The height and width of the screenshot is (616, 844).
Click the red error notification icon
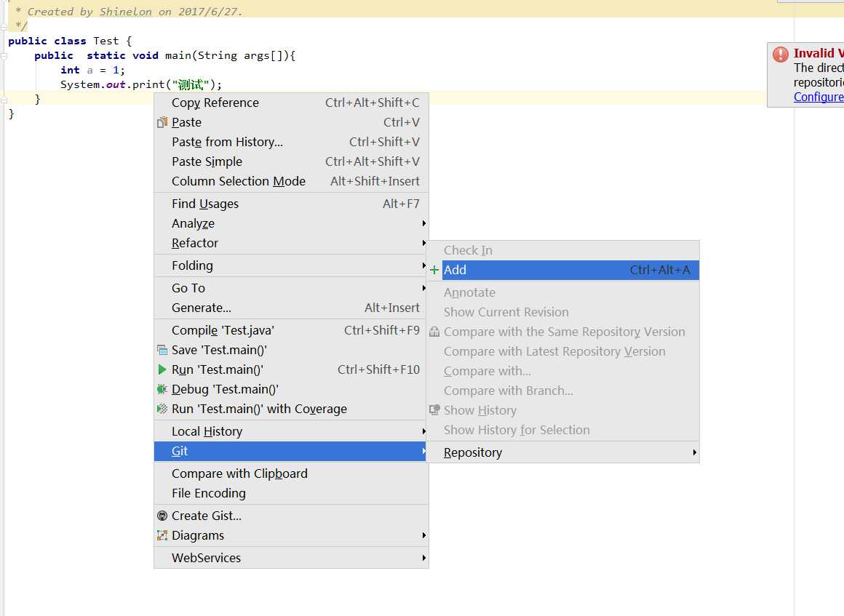pos(781,54)
